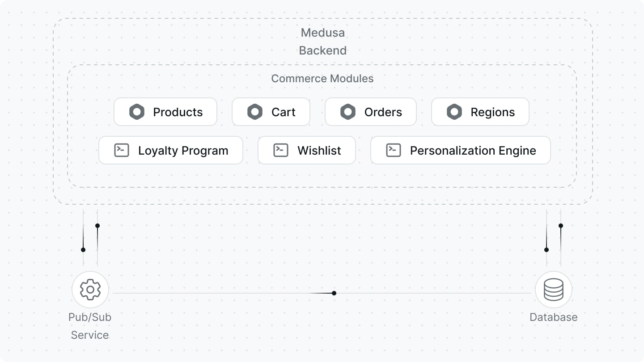644x362 pixels.
Task: Click the Database cylinder icon
Action: point(554,290)
